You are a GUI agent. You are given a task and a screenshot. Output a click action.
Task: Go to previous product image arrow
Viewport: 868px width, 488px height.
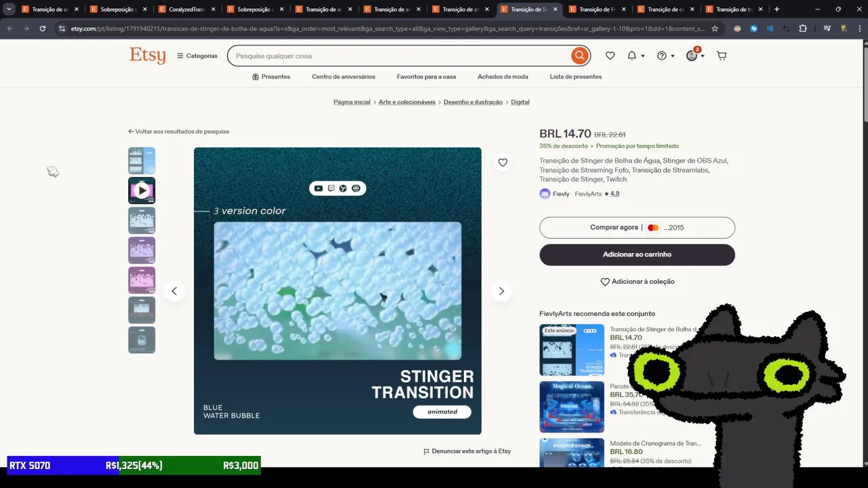click(x=174, y=291)
